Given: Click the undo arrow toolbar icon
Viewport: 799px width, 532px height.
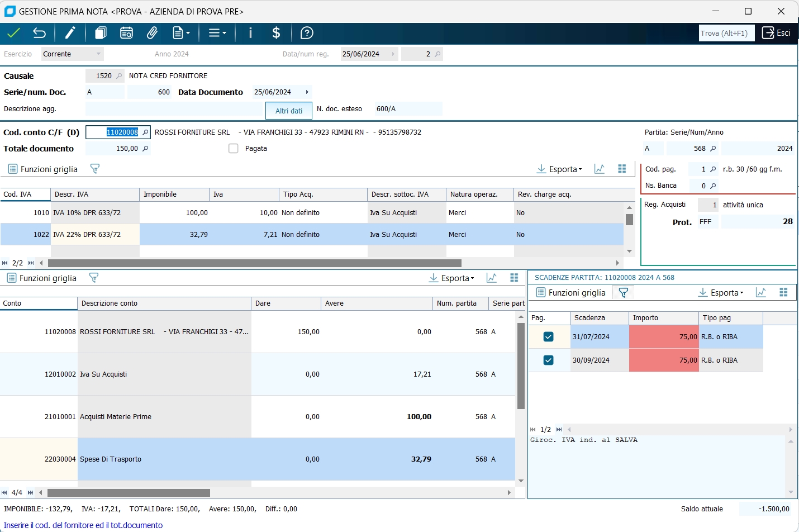Looking at the screenshot, I should [39, 34].
